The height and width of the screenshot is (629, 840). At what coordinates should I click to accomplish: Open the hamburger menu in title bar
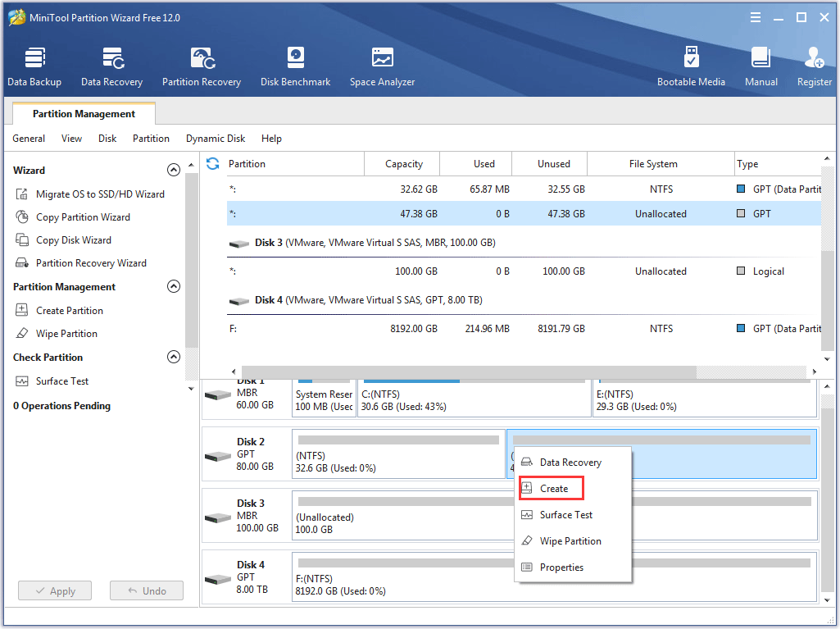pyautogui.click(x=755, y=16)
